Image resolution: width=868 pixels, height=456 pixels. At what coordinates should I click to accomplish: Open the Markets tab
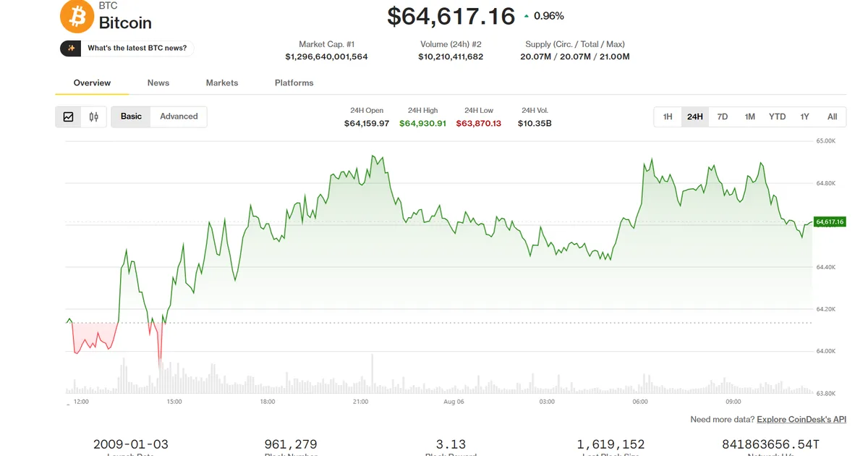(222, 83)
